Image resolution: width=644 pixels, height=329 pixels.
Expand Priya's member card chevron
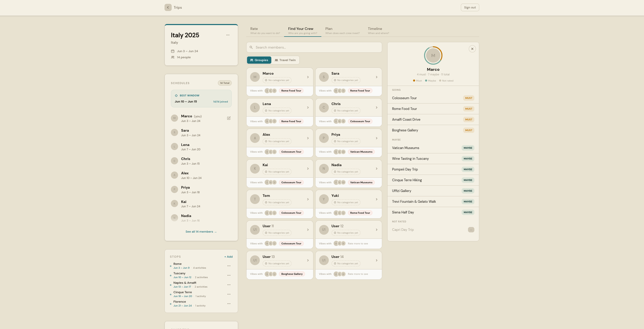(376, 138)
